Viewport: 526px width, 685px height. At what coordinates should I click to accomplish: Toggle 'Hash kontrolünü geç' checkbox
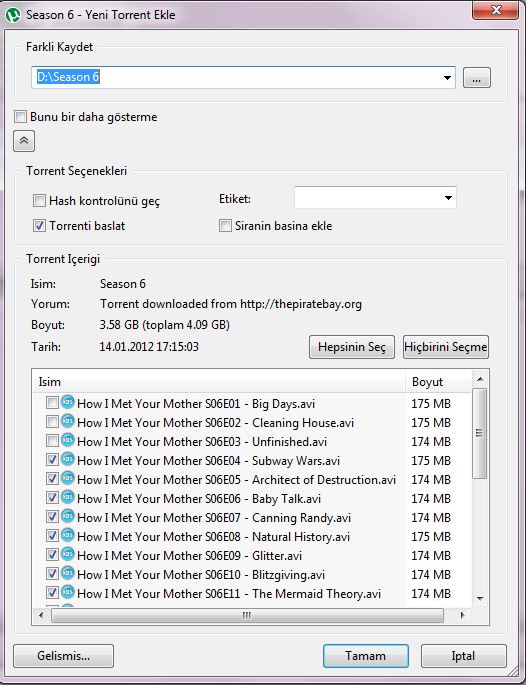(x=39, y=201)
